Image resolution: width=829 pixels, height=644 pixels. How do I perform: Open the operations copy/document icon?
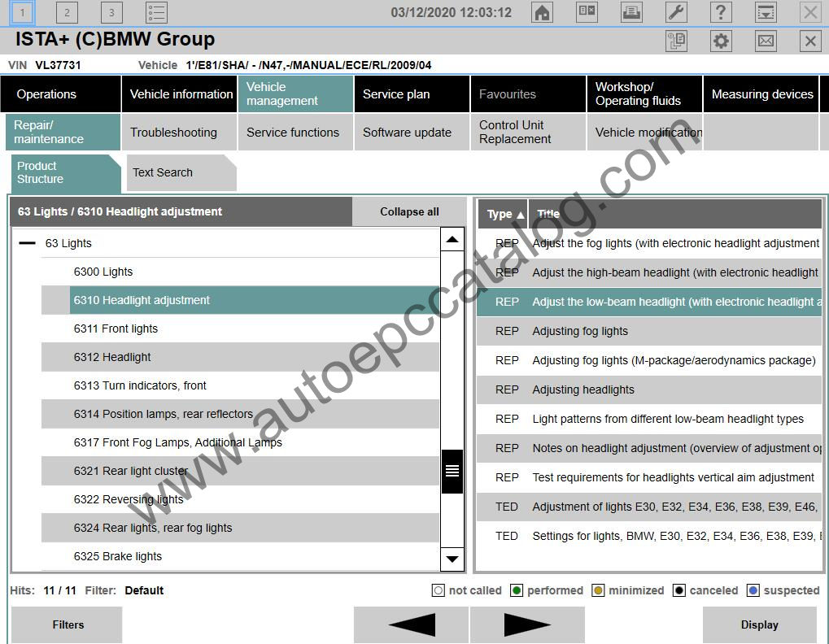pyautogui.click(x=676, y=41)
